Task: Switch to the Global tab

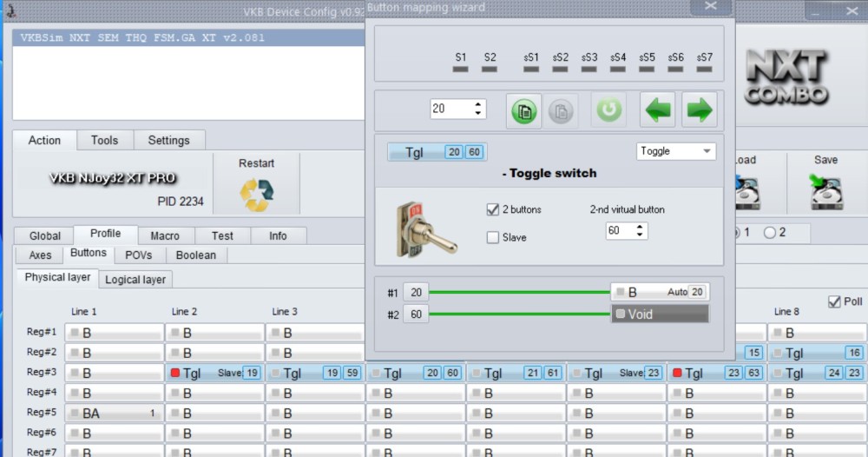Action: pos(45,236)
